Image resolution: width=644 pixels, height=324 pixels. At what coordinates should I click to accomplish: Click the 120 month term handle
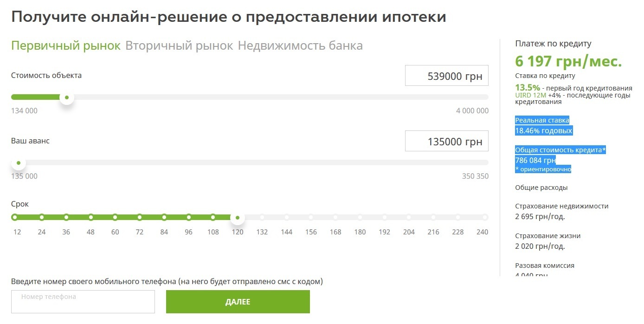pyautogui.click(x=238, y=217)
